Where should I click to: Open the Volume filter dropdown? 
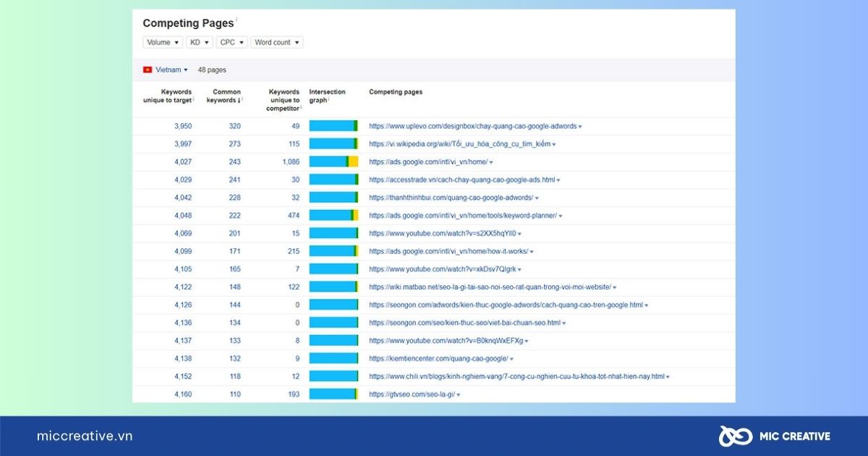pos(163,43)
